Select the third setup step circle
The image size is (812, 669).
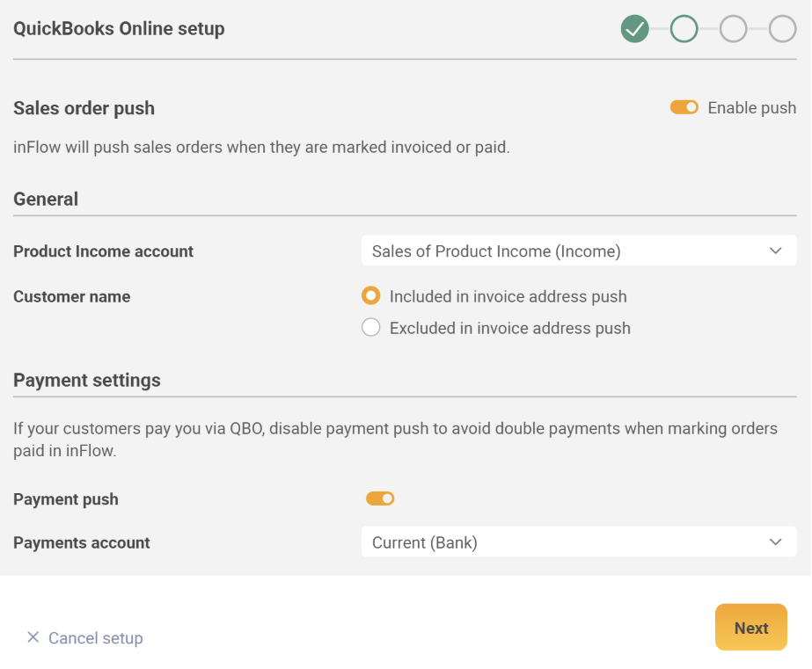pos(733,29)
